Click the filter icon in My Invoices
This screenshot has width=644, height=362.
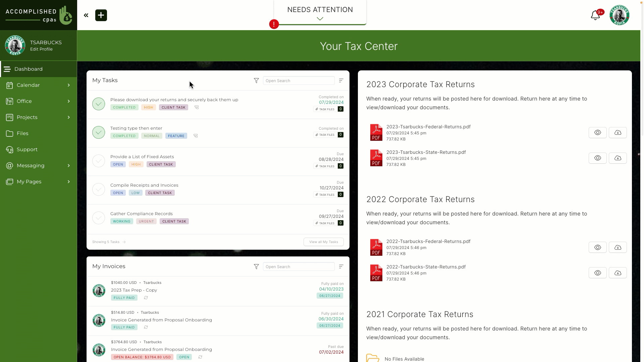256,266
